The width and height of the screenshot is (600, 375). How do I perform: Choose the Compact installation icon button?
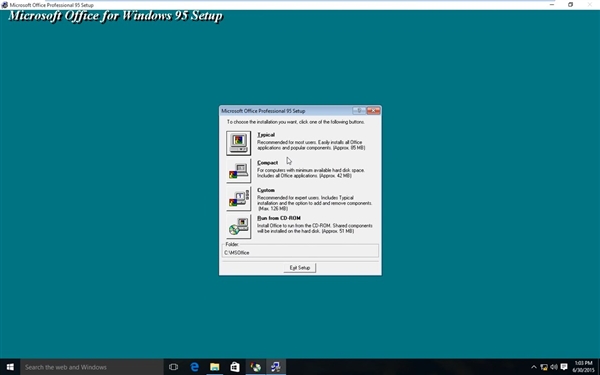tap(238, 171)
